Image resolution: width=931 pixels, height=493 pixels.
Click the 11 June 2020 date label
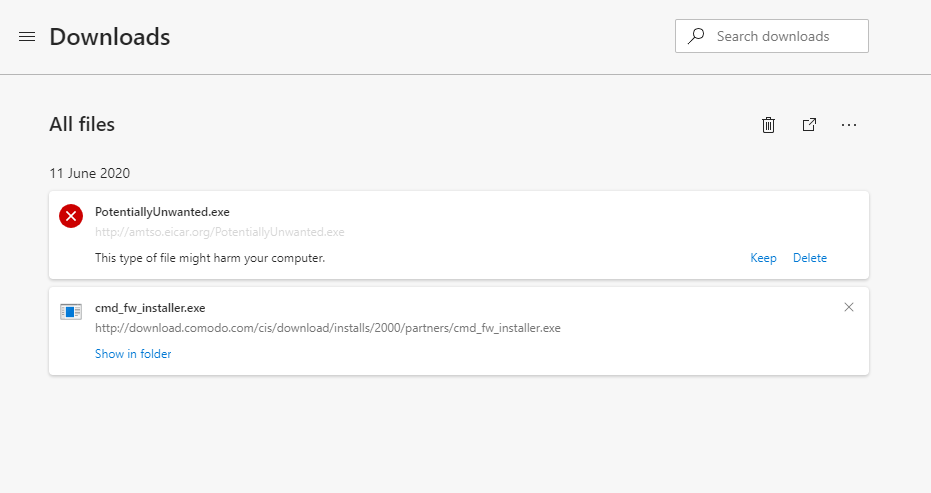[89, 173]
